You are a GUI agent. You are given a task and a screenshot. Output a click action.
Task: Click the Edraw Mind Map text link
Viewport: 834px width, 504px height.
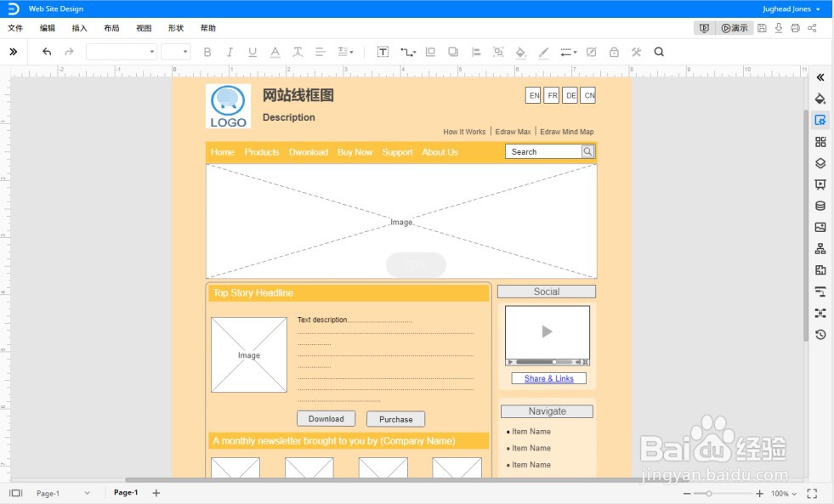click(567, 132)
